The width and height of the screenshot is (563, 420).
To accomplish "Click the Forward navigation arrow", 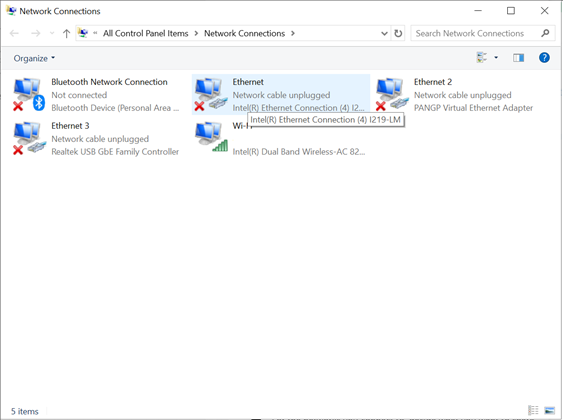I will 36,33.
